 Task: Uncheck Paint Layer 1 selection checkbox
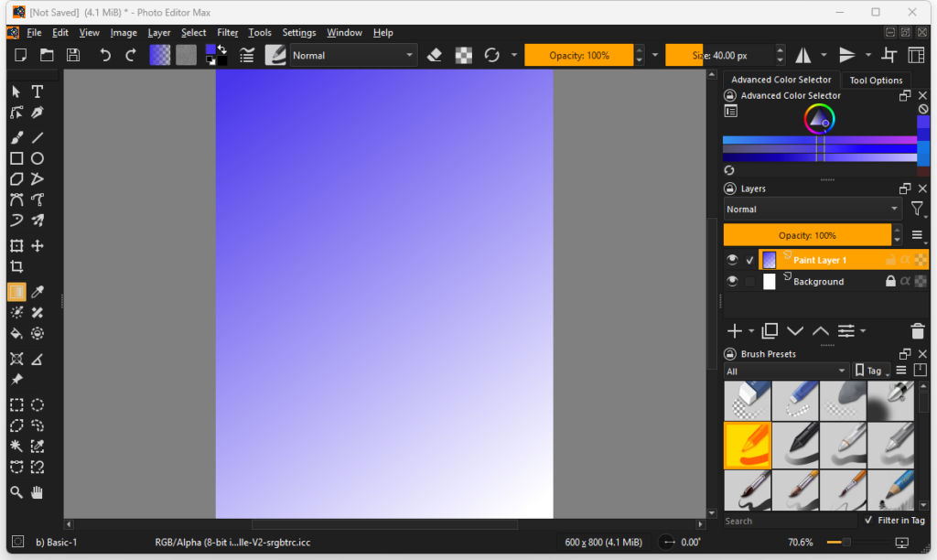pyautogui.click(x=750, y=261)
